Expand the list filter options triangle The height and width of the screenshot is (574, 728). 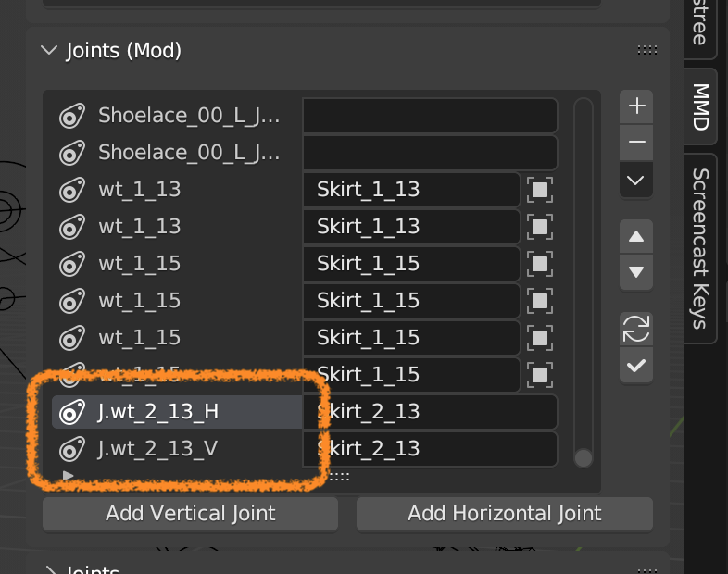(x=67, y=475)
